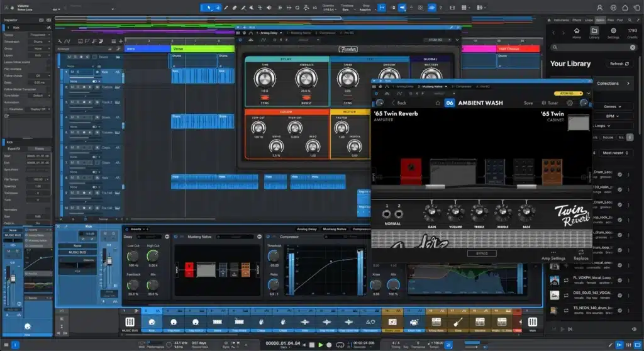Switch to Effects browser tab
The width and height of the screenshot is (644, 351).
(577, 19)
